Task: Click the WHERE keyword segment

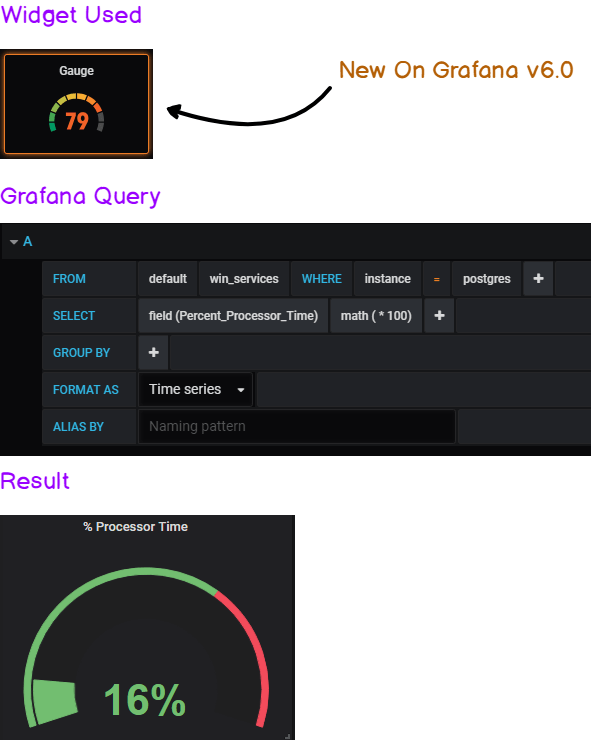Action: 321,278
